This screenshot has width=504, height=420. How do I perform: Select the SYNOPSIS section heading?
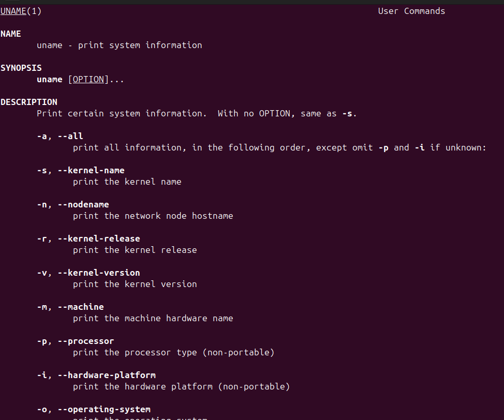point(21,68)
